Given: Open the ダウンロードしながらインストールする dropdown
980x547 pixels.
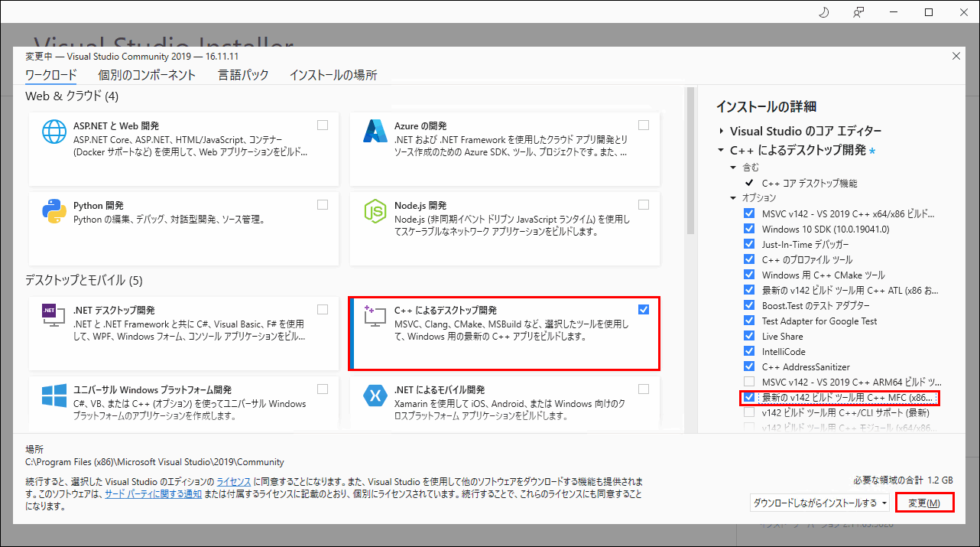Looking at the screenshot, I should pos(820,503).
